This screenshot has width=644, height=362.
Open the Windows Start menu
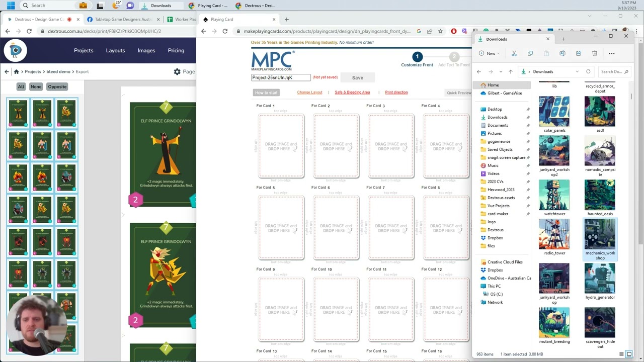tap(11, 6)
